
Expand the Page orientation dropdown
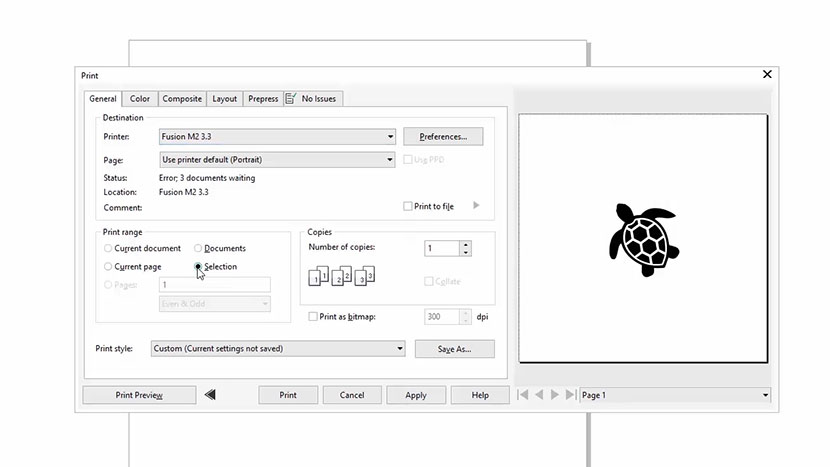tap(390, 159)
